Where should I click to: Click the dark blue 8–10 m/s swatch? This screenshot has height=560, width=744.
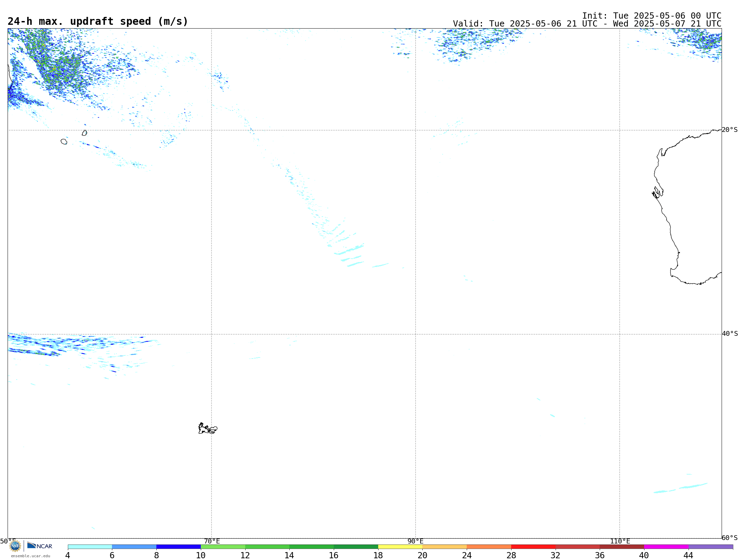(178, 547)
